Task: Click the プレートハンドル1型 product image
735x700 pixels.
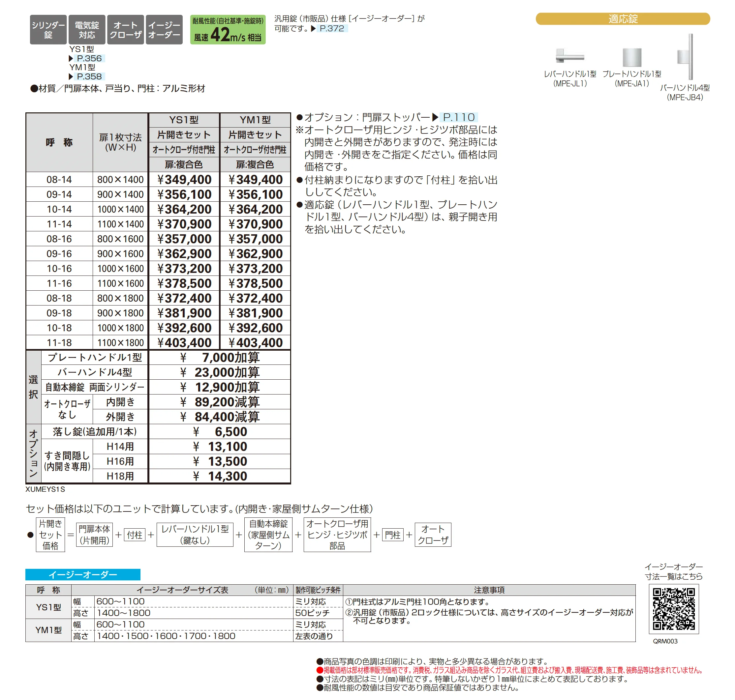Action: 631,57
